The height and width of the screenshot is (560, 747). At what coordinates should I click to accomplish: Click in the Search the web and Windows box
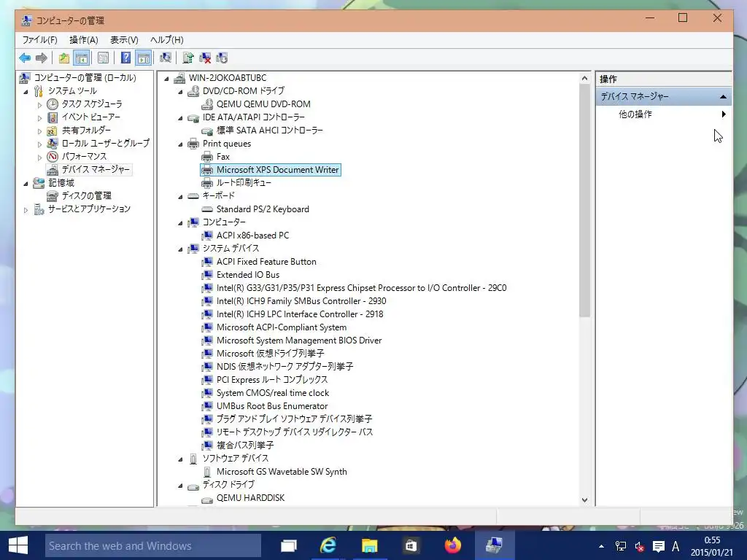coord(153,545)
